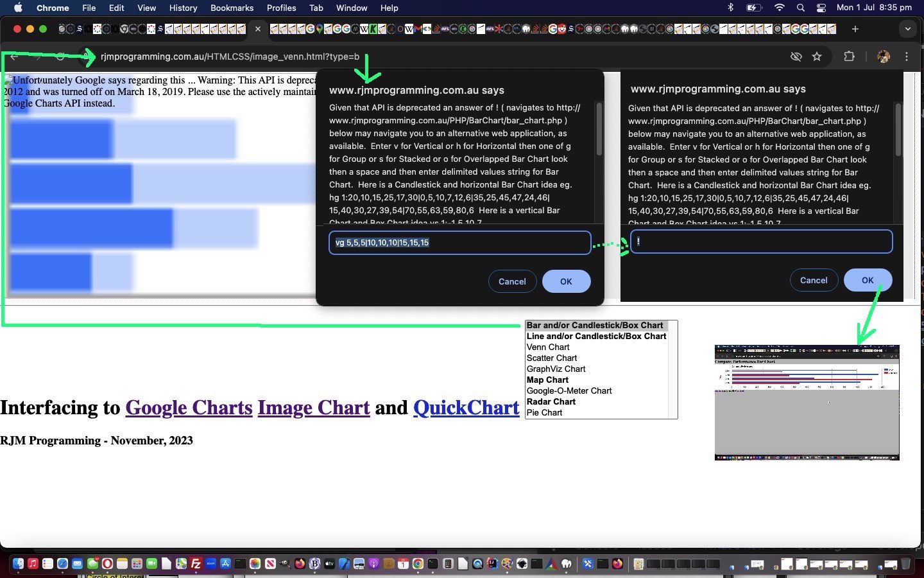Open the Edit menu

click(x=116, y=8)
